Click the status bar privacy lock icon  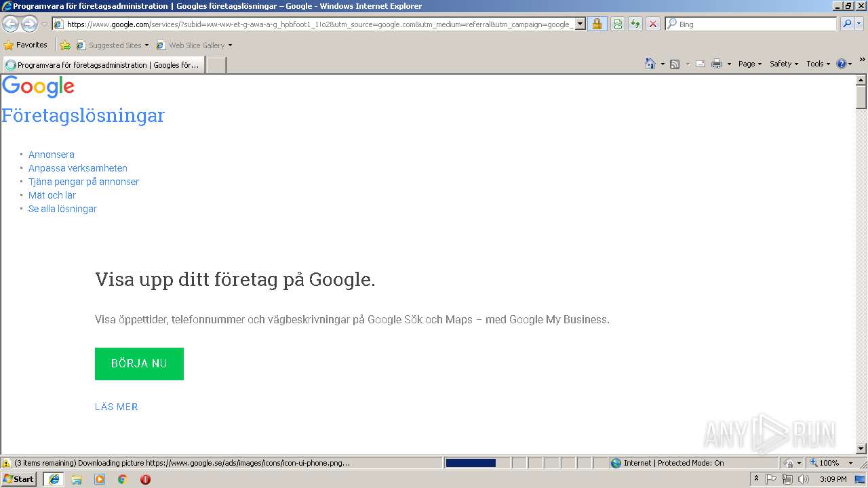click(789, 463)
